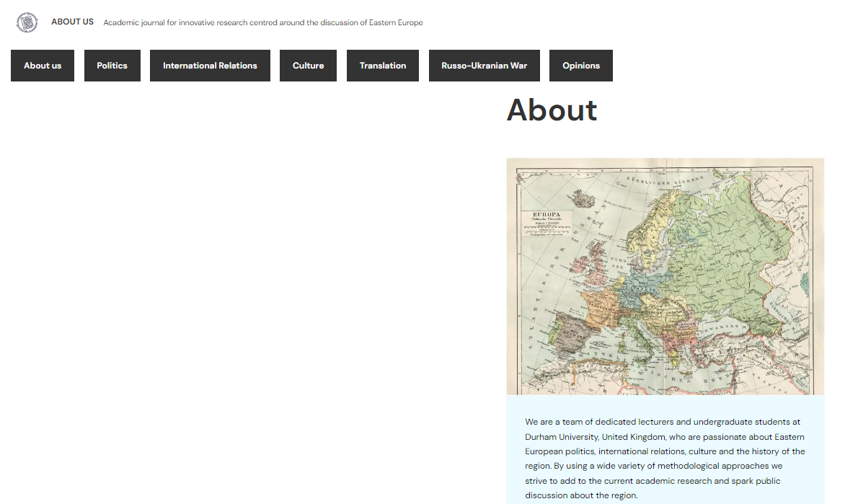Open the Translation section

[382, 66]
